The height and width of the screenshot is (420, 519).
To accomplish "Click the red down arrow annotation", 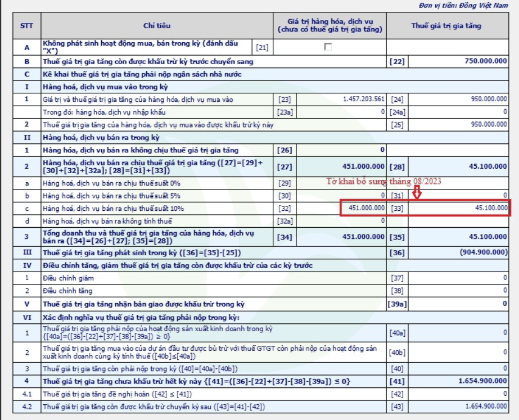I will click(417, 192).
